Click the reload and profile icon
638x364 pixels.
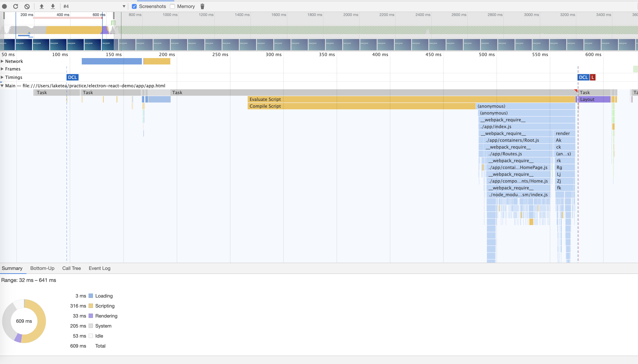click(x=15, y=6)
